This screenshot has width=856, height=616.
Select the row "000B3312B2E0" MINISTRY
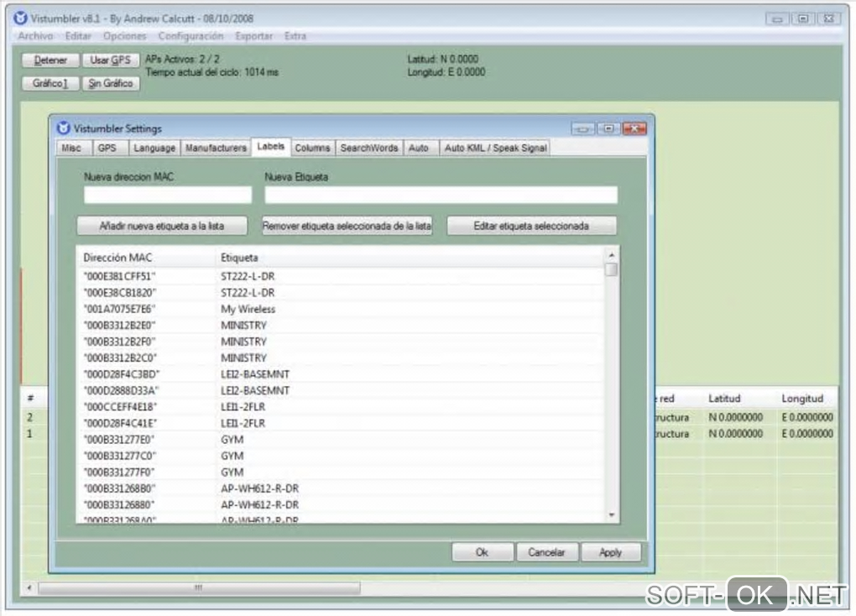tap(341, 326)
